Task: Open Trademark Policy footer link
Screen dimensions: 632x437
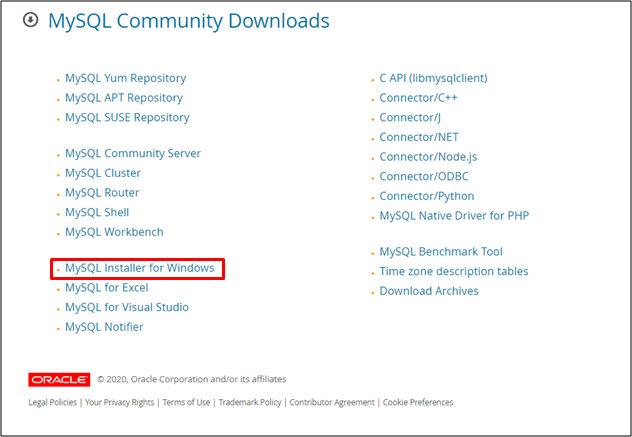Action: tap(250, 402)
